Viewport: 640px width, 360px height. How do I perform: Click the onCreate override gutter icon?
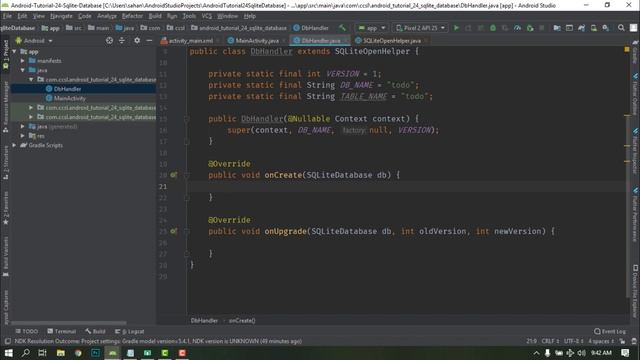point(173,175)
